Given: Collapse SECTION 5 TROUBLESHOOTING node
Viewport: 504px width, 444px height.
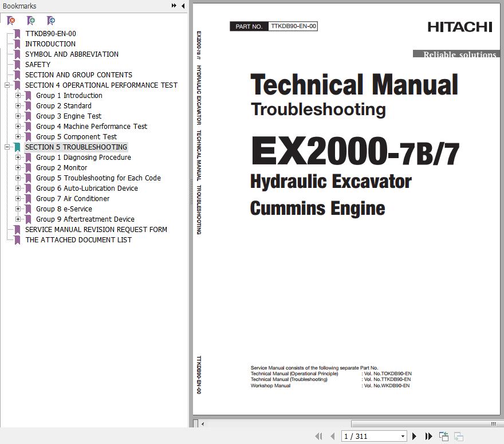Looking at the screenshot, I should point(7,147).
